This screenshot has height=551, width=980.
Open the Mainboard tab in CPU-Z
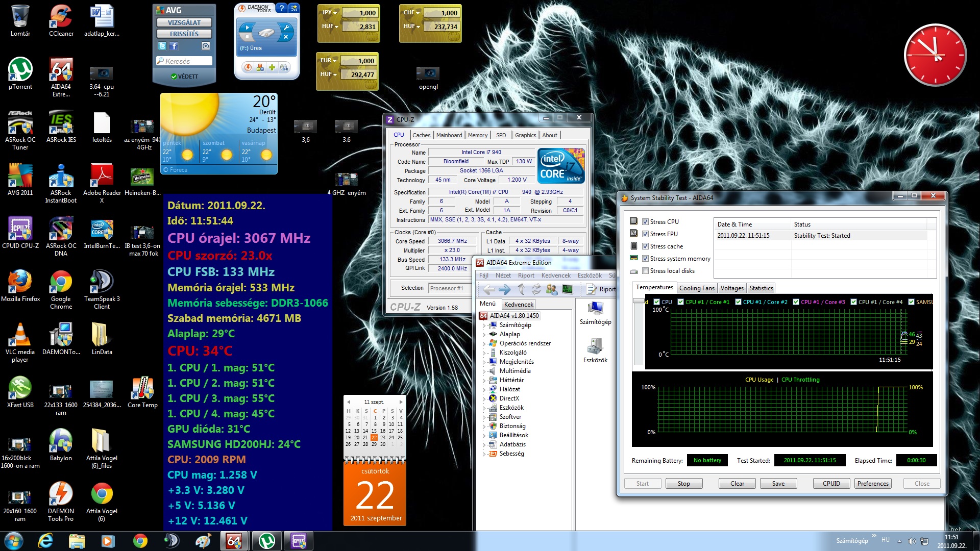pyautogui.click(x=449, y=135)
